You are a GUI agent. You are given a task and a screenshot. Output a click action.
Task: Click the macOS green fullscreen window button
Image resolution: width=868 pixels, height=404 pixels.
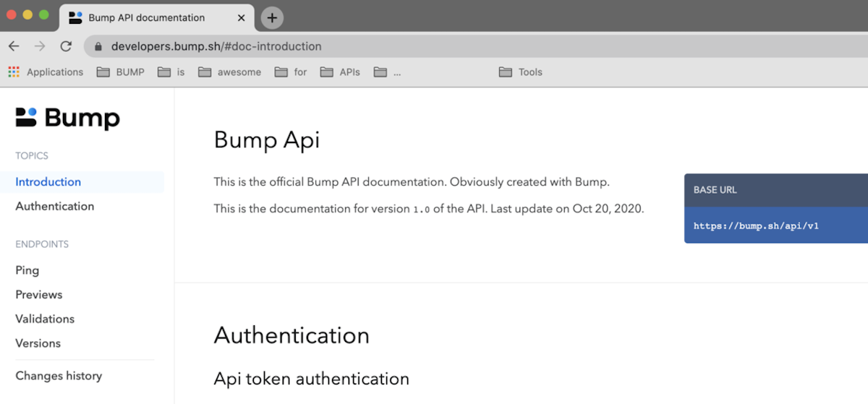click(44, 14)
